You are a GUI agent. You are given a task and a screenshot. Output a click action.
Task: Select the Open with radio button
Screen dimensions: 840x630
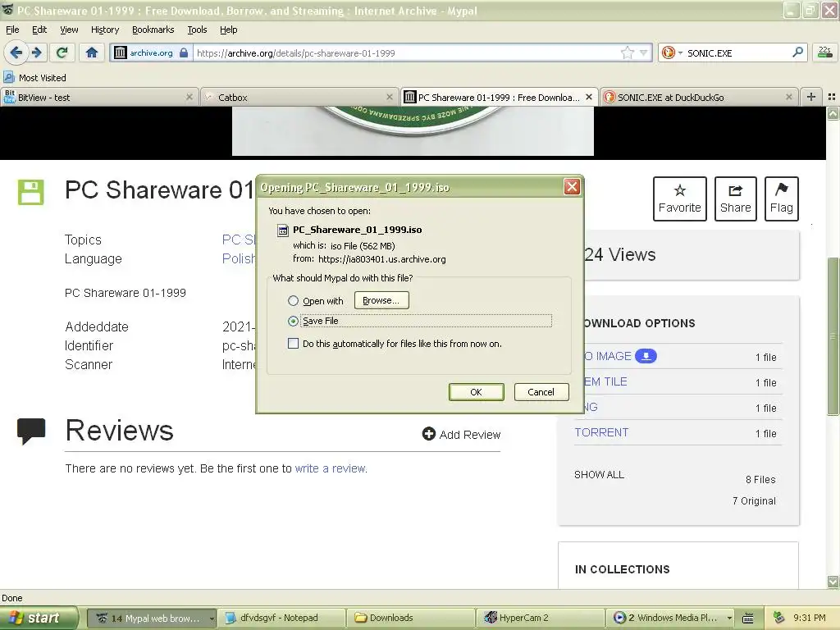pos(293,300)
